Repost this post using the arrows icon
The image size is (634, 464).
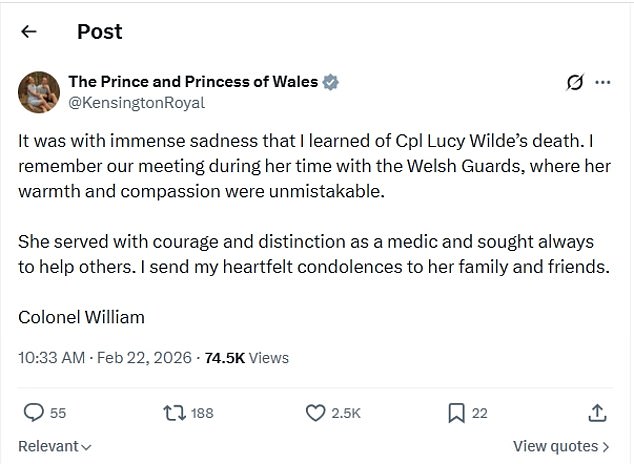click(x=174, y=412)
